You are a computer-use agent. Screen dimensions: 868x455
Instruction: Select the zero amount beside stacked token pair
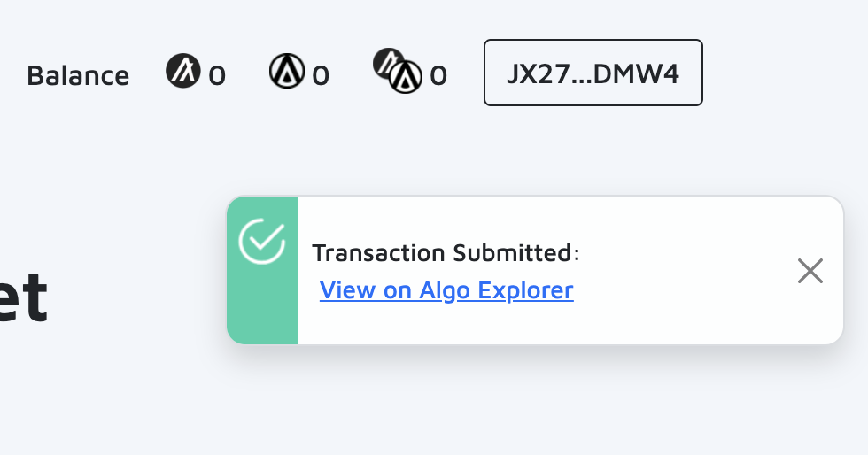(x=438, y=76)
